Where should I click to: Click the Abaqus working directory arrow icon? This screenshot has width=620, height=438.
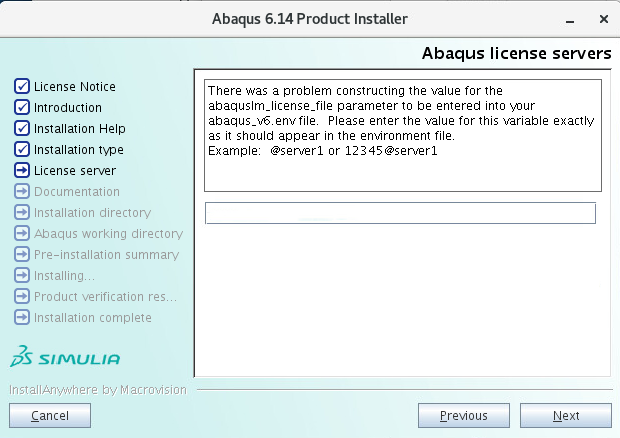tap(22, 233)
